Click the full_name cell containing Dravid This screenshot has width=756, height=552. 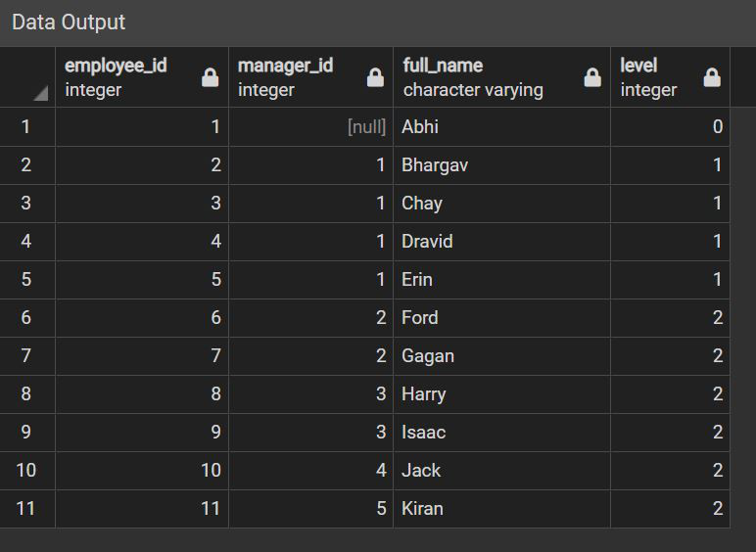501,241
